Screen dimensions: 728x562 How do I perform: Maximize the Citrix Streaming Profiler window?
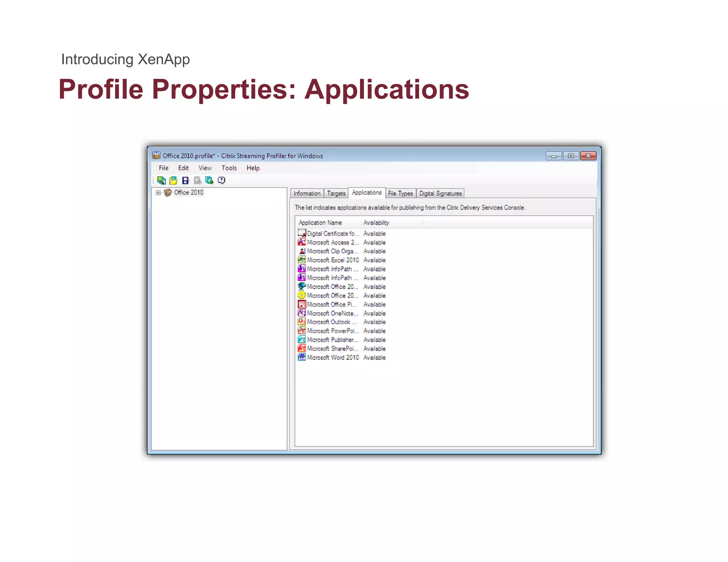coord(571,156)
